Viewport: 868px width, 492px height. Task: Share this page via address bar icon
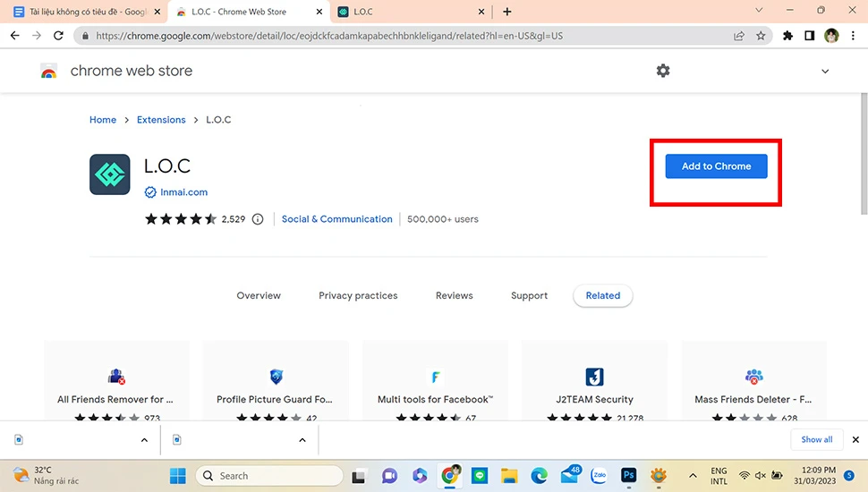(x=738, y=36)
